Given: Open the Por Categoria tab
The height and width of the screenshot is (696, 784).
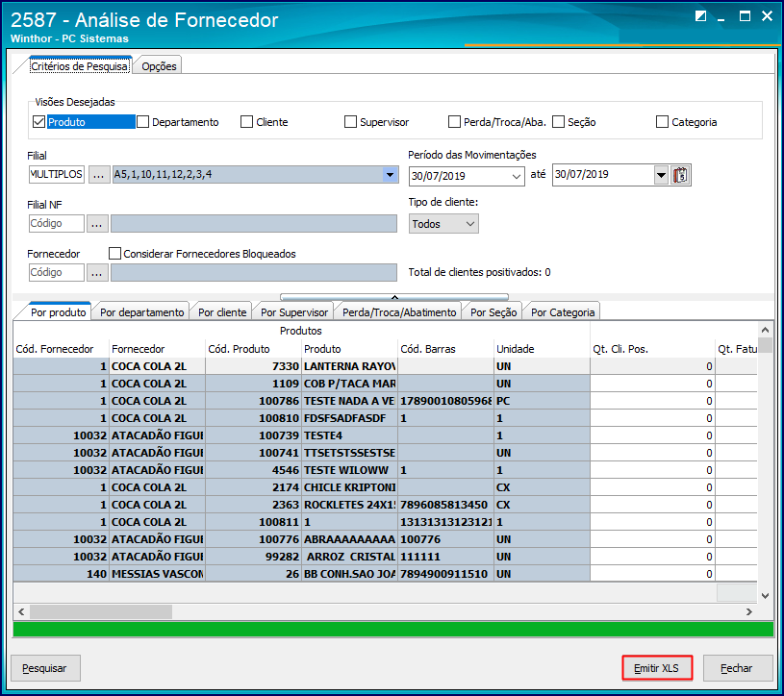Looking at the screenshot, I should (x=563, y=312).
